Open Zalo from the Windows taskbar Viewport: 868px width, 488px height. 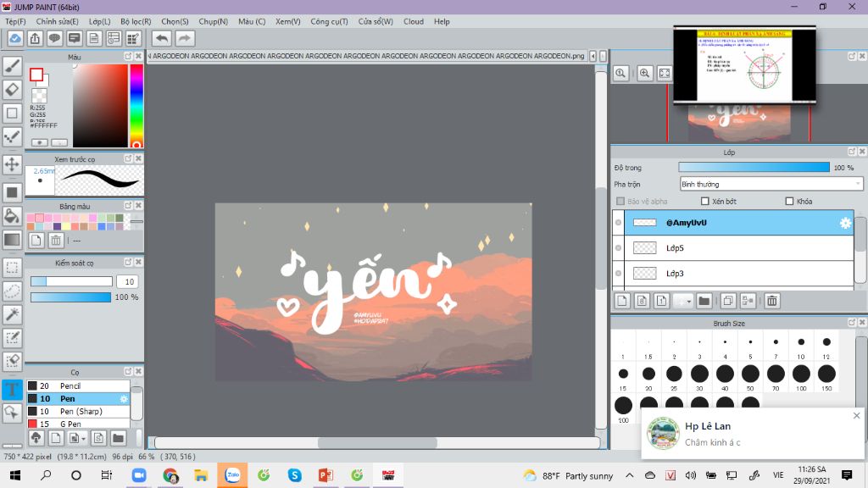pos(232,475)
